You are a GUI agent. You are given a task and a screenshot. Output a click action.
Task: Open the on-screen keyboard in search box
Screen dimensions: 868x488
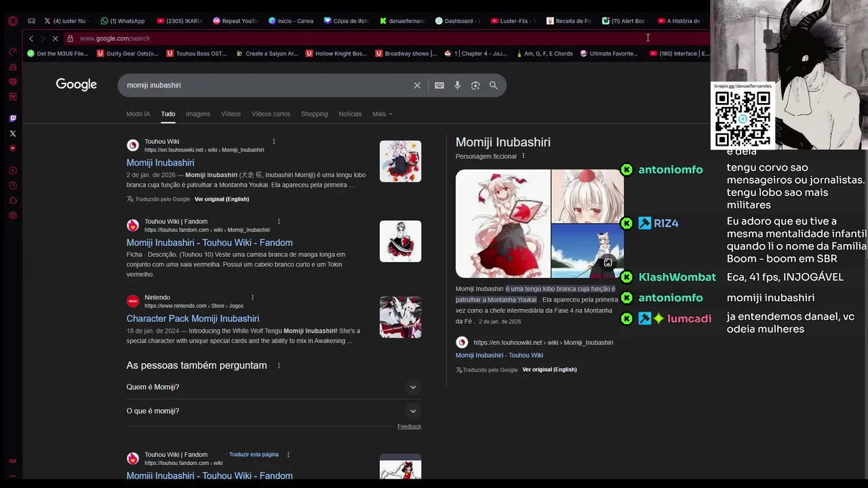(439, 85)
